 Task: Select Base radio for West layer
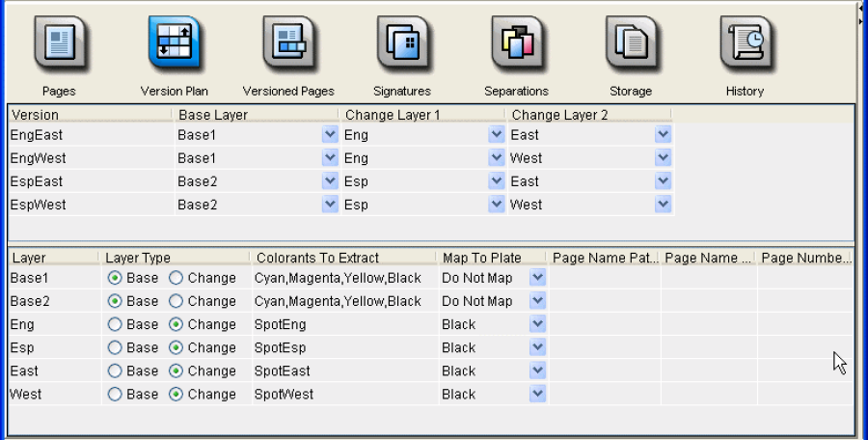115,394
